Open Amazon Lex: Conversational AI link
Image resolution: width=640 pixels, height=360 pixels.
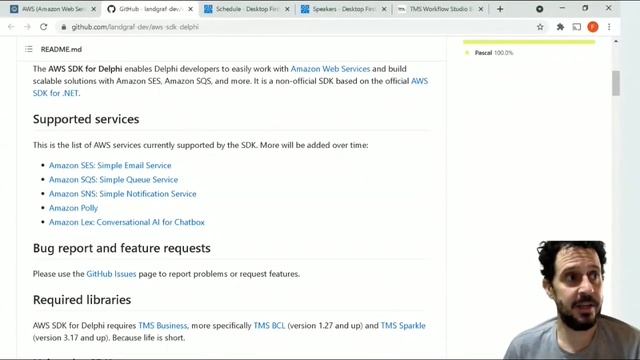(x=127, y=222)
